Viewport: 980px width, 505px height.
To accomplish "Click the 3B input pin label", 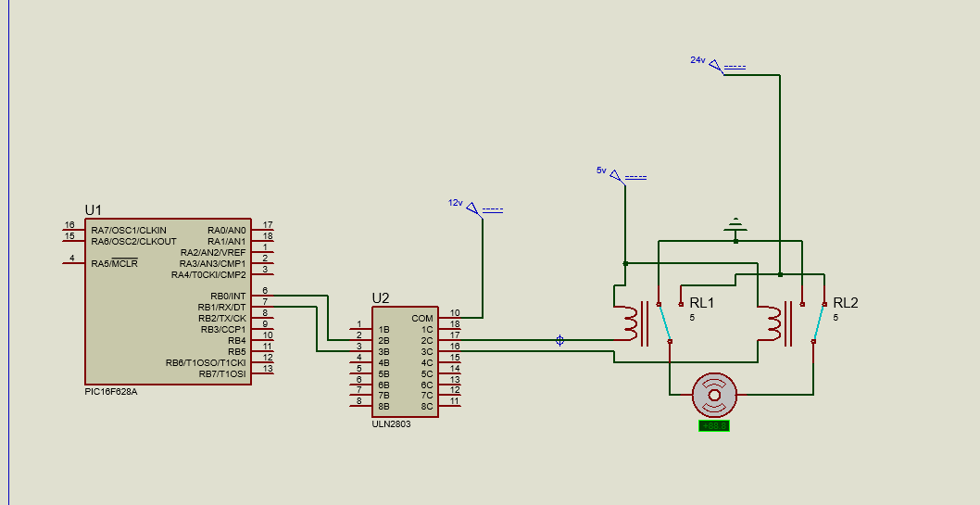I will (x=384, y=352).
